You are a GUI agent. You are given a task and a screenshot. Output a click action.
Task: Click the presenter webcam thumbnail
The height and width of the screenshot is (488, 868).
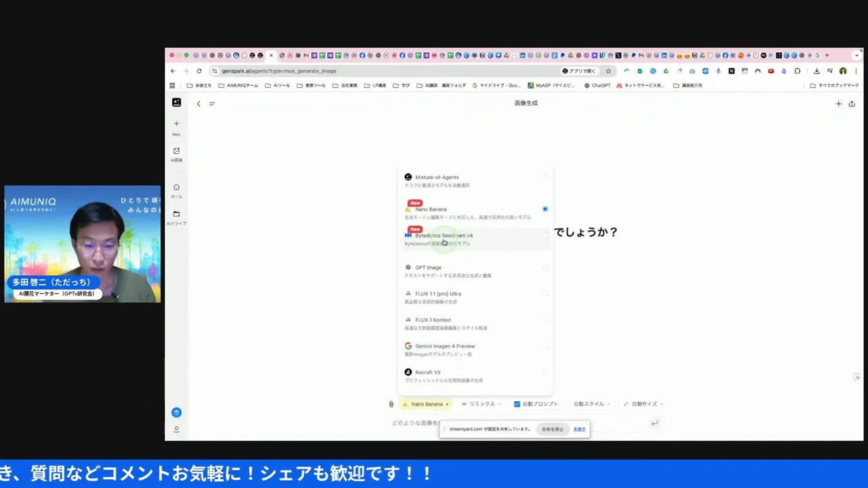[82, 244]
